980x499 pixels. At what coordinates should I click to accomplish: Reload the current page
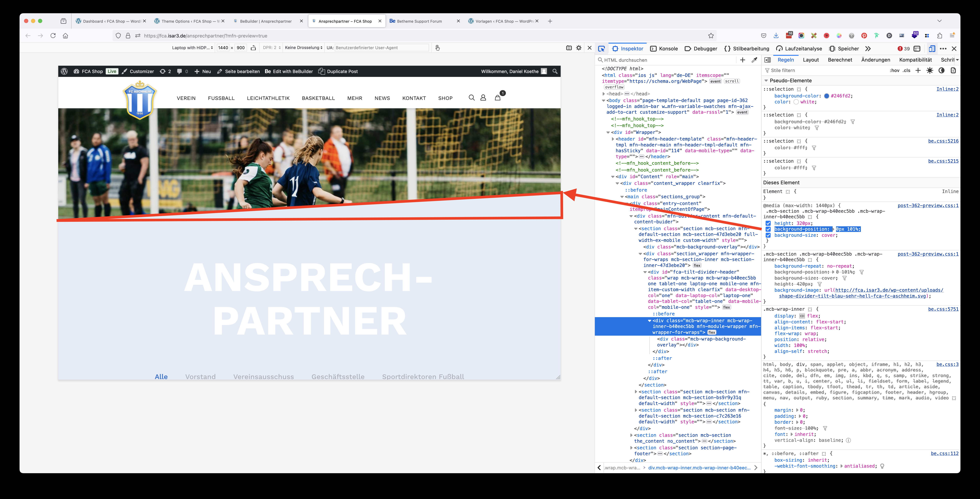pos(53,36)
